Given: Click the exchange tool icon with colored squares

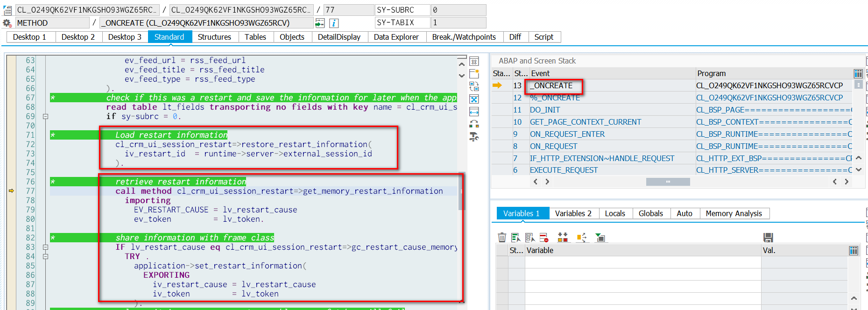Looking at the screenshot, I should pos(474,124).
